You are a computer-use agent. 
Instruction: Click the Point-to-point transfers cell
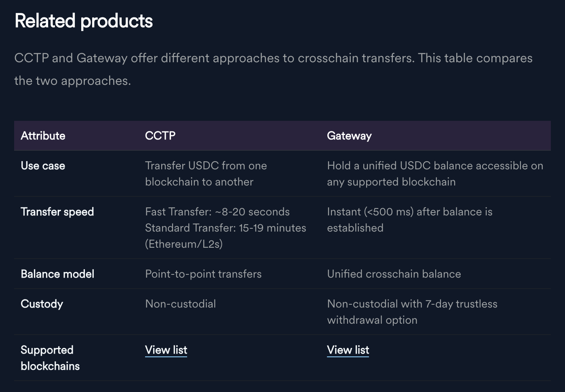(x=203, y=274)
